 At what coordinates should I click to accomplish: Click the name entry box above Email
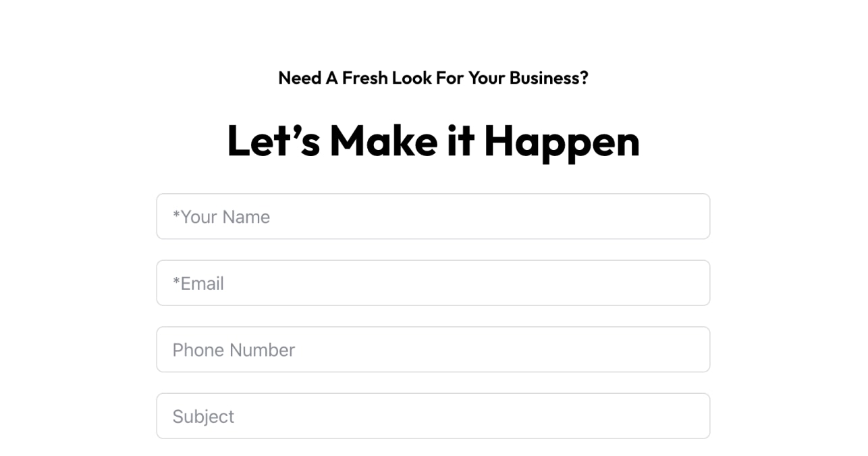click(x=433, y=216)
